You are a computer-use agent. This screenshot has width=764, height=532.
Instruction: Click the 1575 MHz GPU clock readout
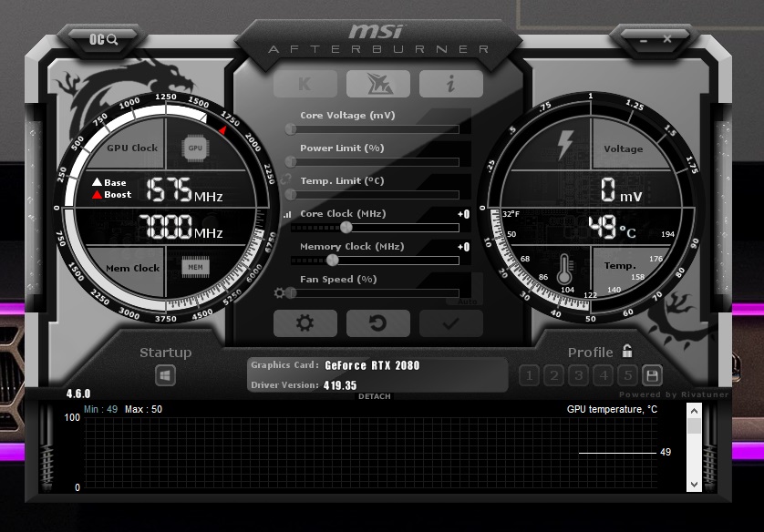pyautogui.click(x=184, y=189)
